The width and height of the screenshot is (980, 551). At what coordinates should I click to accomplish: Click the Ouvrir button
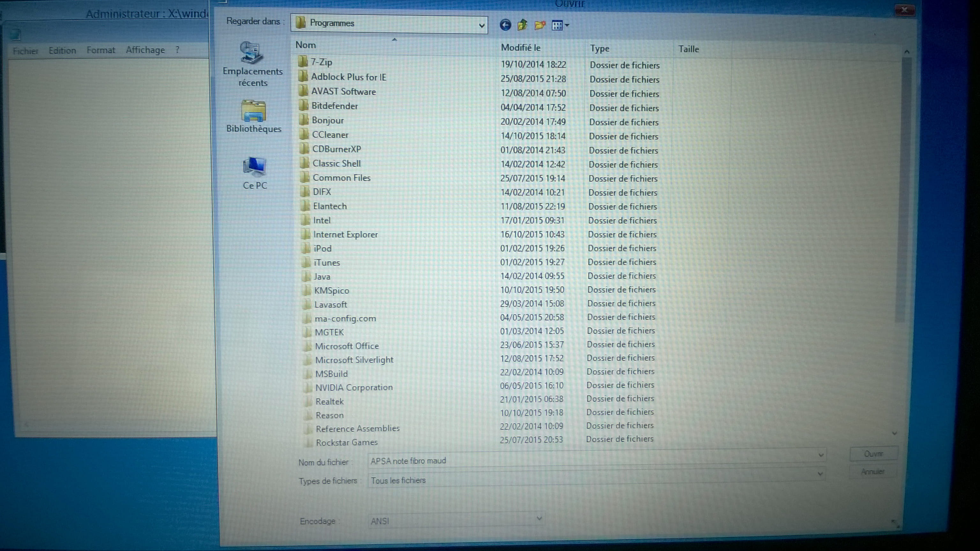(x=873, y=454)
